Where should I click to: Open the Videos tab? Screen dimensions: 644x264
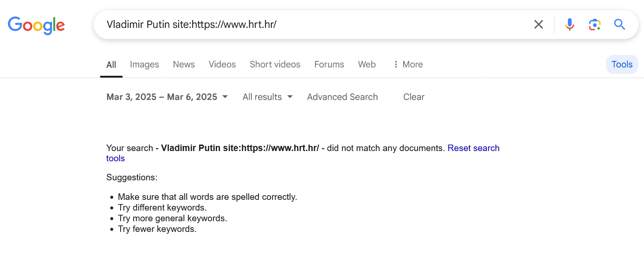tap(222, 65)
